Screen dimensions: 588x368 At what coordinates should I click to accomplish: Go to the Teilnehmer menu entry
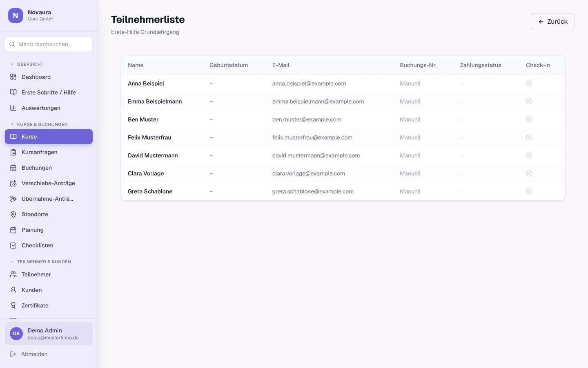[49, 274]
